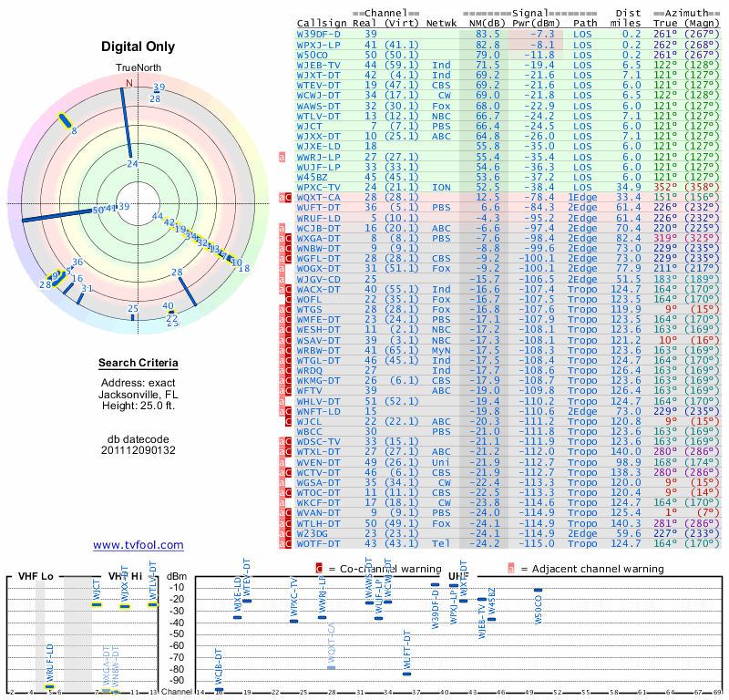Click the WQXT-CA callsign
729x700 pixels.
318,198
